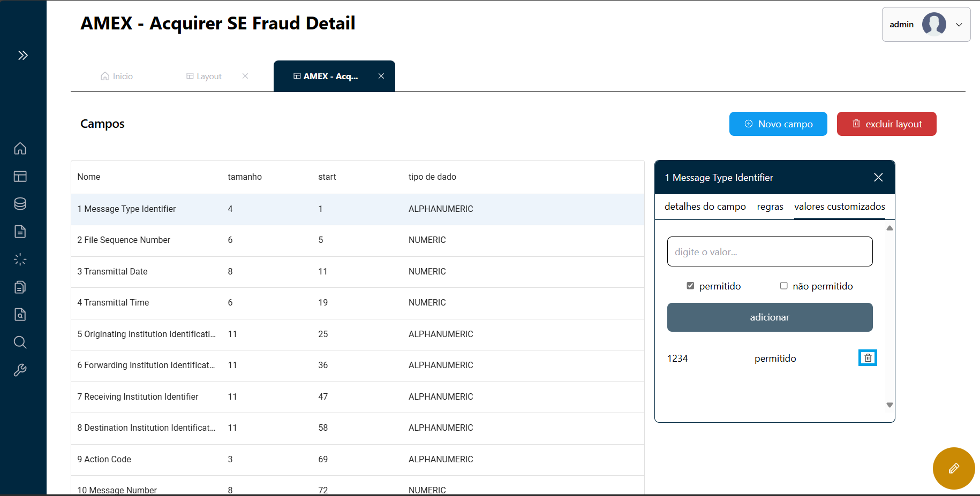Screen dimensions: 980x496
Task: Click the database icon in sidebar
Action: [x=20, y=204]
